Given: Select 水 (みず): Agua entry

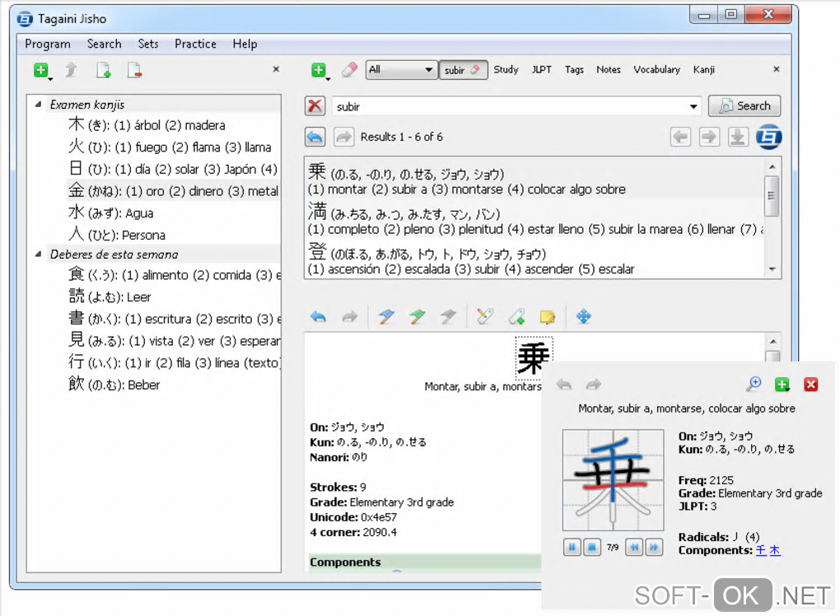Looking at the screenshot, I should click(x=111, y=212).
